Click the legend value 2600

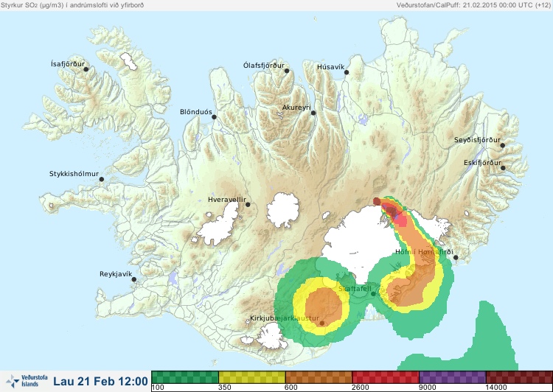click(361, 388)
